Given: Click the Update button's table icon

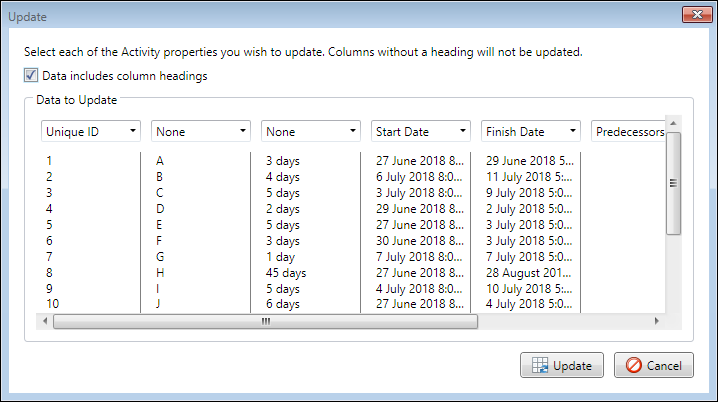Looking at the screenshot, I should click(538, 365).
